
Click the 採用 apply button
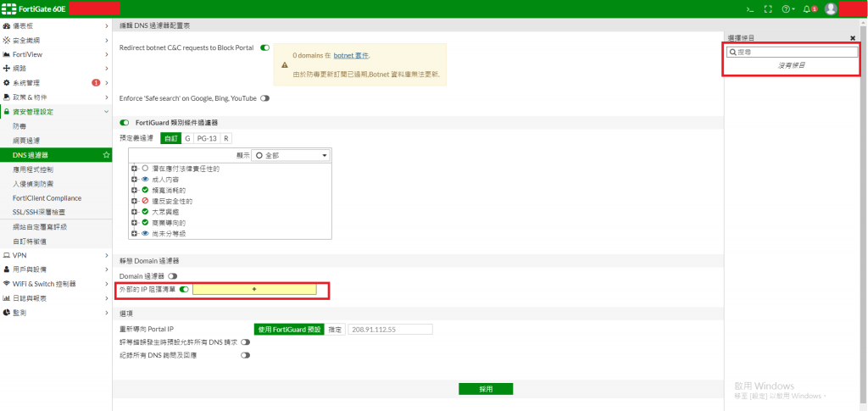486,389
